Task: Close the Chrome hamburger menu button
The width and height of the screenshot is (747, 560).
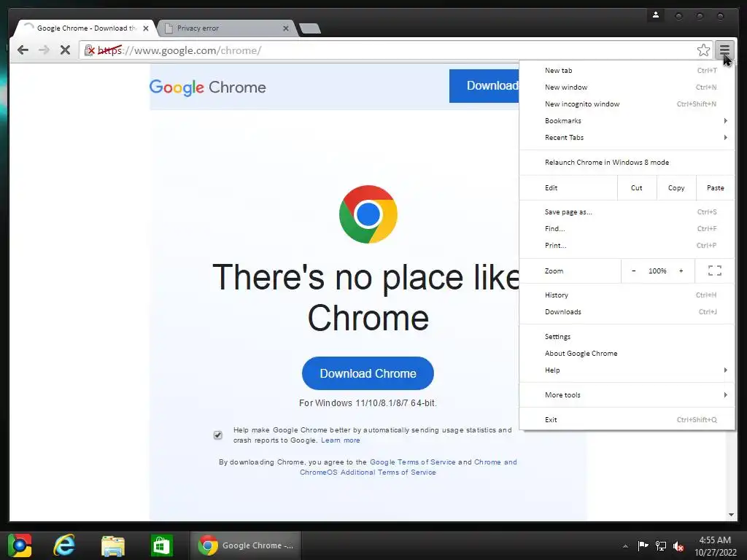Action: 724,50
